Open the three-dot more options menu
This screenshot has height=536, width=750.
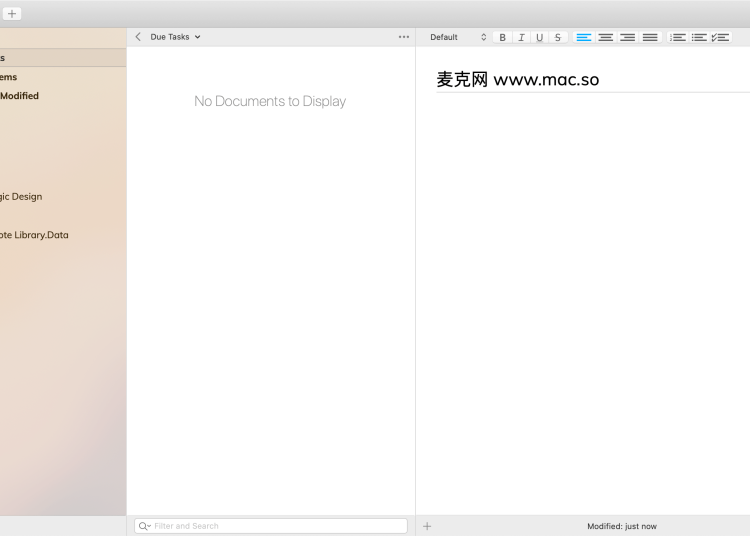click(x=404, y=37)
